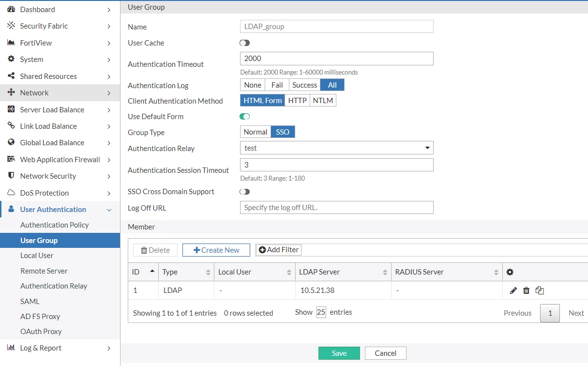Click the Global Load Balance globe icon
This screenshot has height=366, width=588.
(11, 142)
